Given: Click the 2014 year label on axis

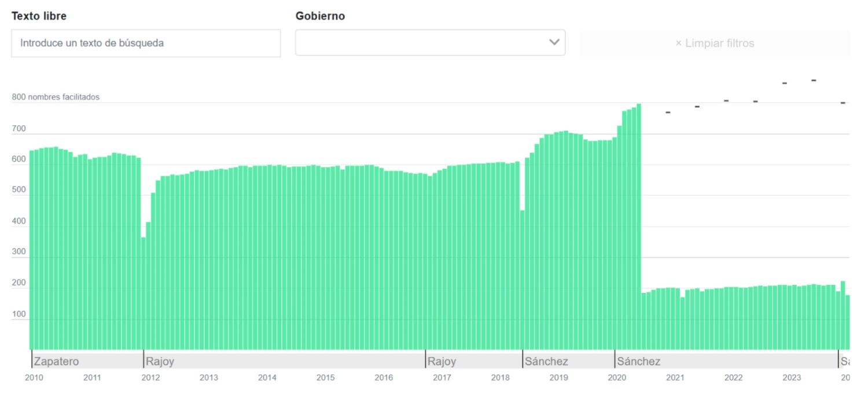Looking at the screenshot, I should click(267, 378).
